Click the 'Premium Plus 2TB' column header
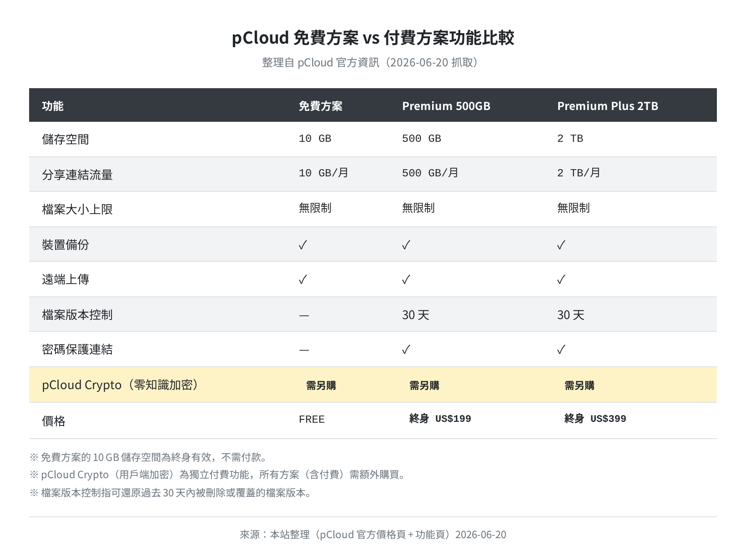This screenshot has height=560, width=746. click(608, 106)
